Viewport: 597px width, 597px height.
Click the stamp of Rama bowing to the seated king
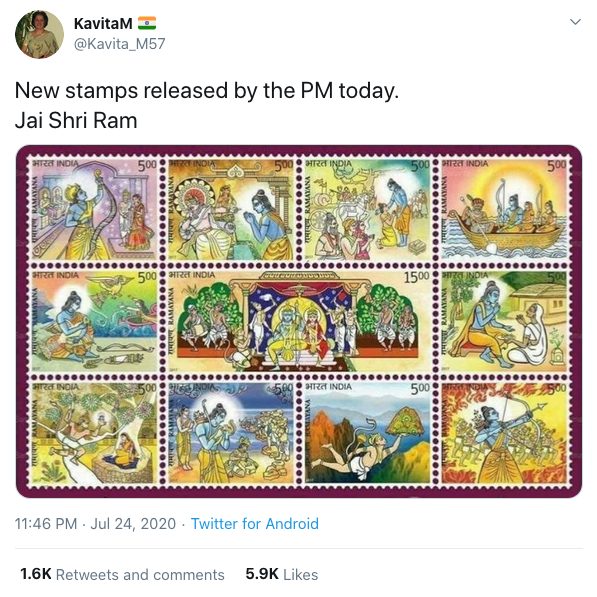click(231, 210)
